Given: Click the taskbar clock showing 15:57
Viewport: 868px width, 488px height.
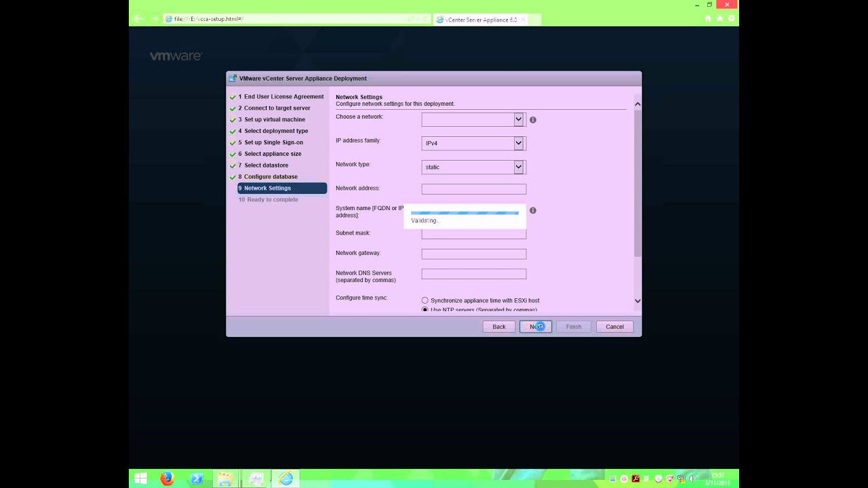Looking at the screenshot, I should tap(716, 479).
